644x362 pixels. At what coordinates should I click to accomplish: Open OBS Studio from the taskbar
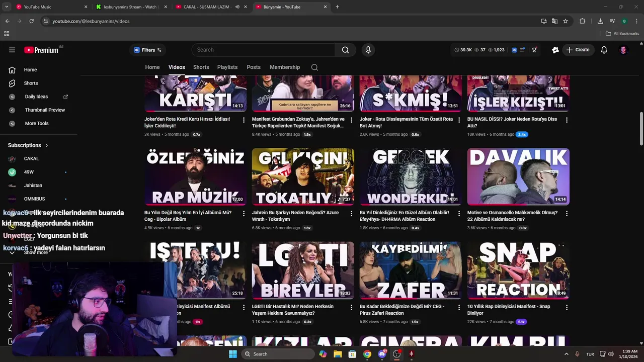click(396, 354)
